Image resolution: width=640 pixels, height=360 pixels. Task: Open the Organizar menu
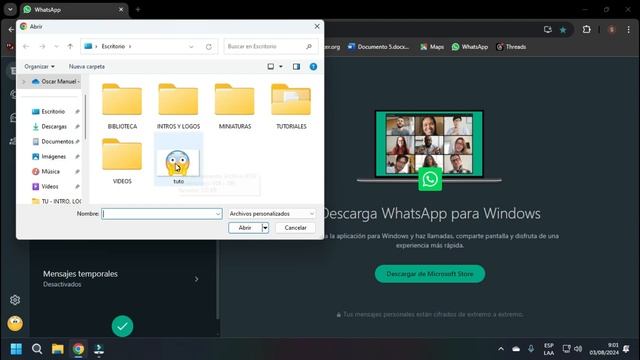pos(39,67)
